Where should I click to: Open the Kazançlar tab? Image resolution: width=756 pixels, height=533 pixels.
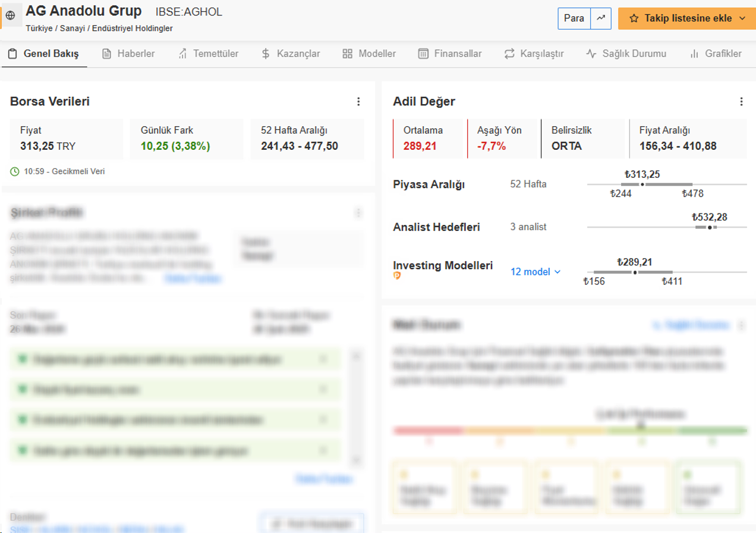pos(291,54)
